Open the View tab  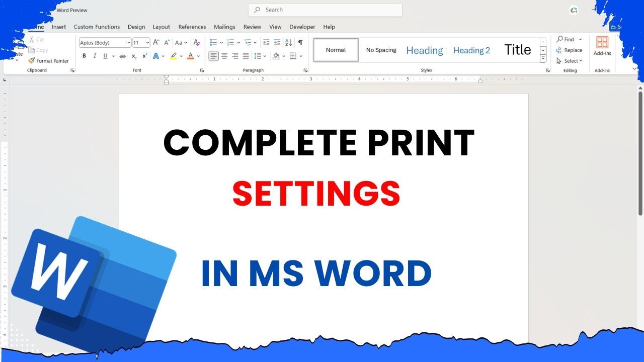coord(275,27)
